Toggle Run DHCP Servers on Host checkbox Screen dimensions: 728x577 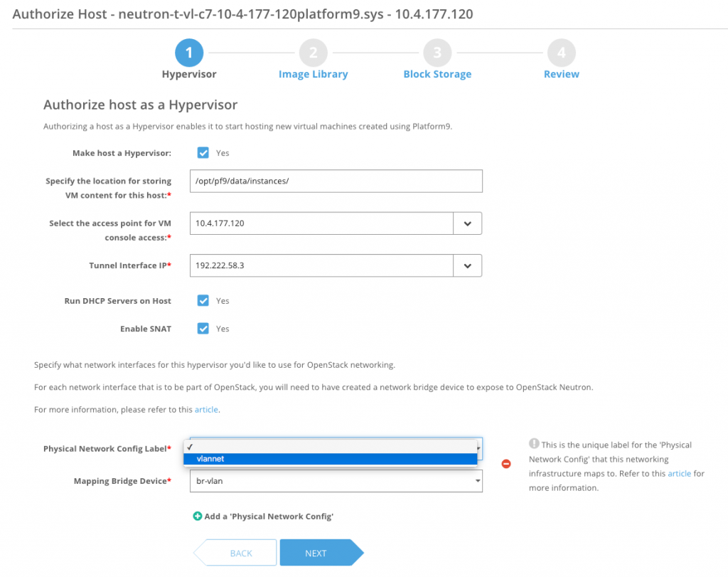point(203,301)
